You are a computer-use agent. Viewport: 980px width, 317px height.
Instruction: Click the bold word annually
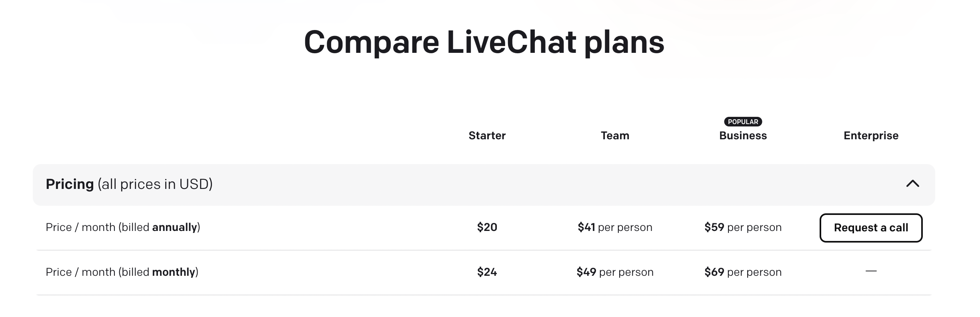(175, 227)
